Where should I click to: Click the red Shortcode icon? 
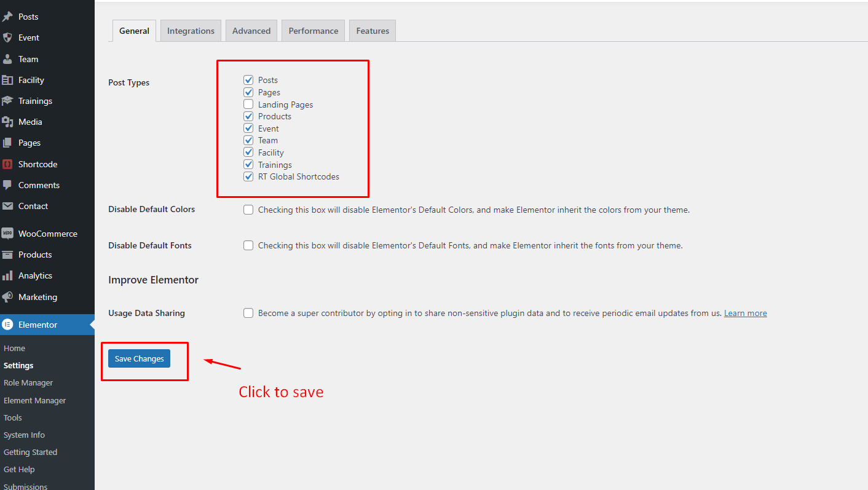7,164
